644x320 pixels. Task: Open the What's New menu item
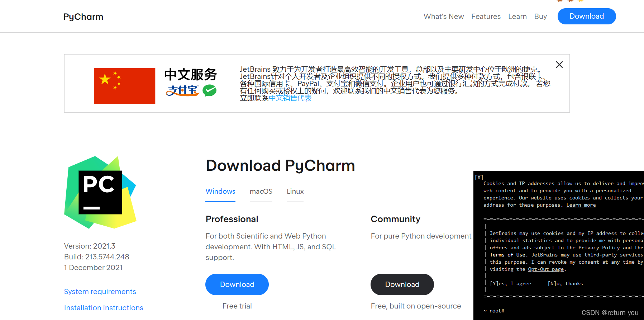pos(444,17)
